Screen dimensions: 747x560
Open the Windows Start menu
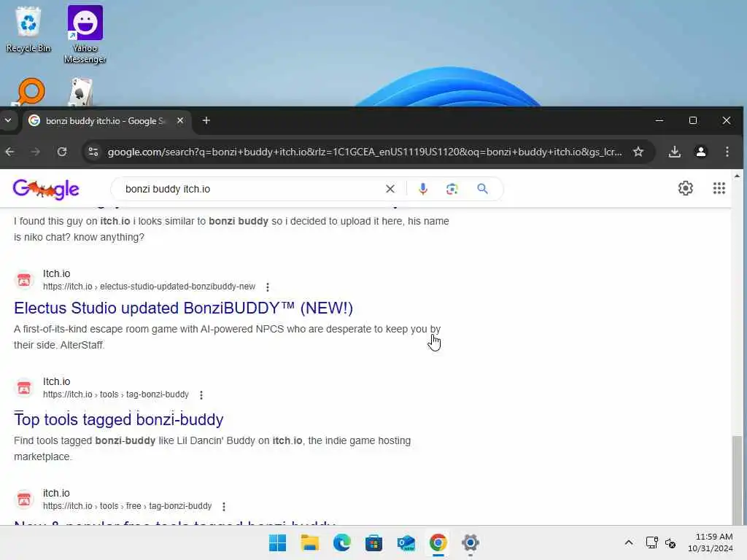[278, 542]
